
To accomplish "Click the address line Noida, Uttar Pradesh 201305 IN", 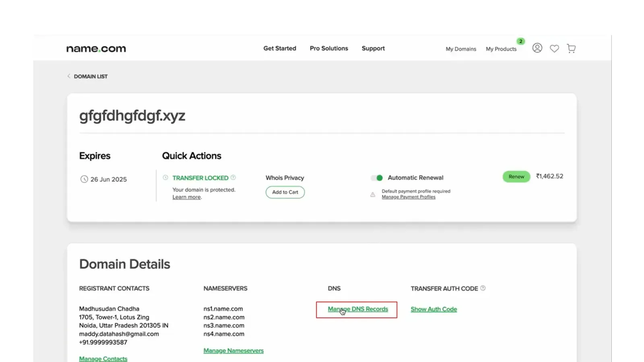I will coord(124,325).
